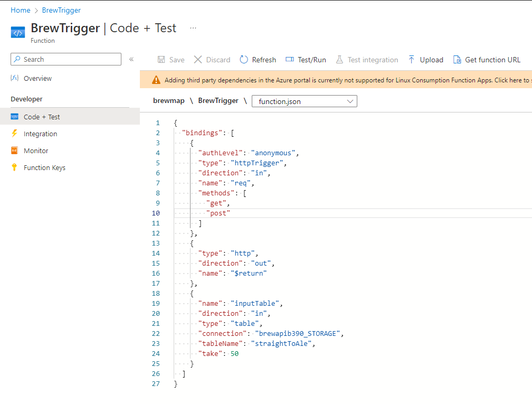Click the Get function URL icon
Image resolution: width=532 pixels, height=404 pixels.
(x=457, y=60)
